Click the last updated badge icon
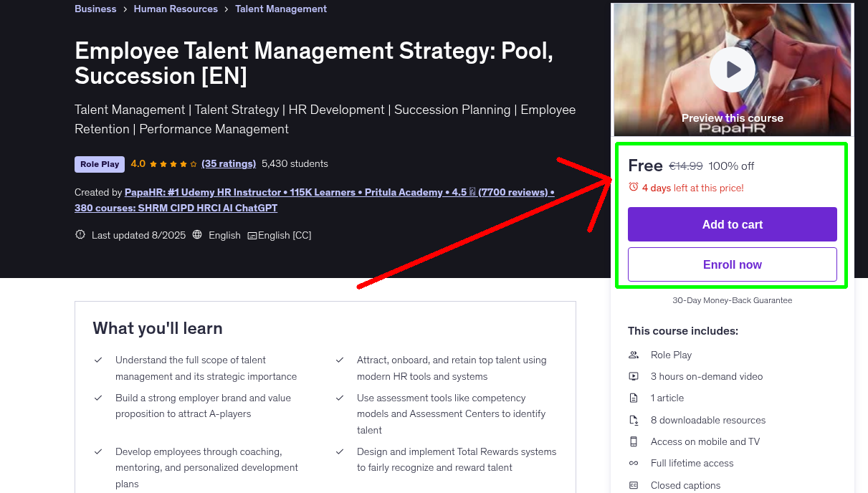The height and width of the screenshot is (493, 868). pyautogui.click(x=80, y=235)
